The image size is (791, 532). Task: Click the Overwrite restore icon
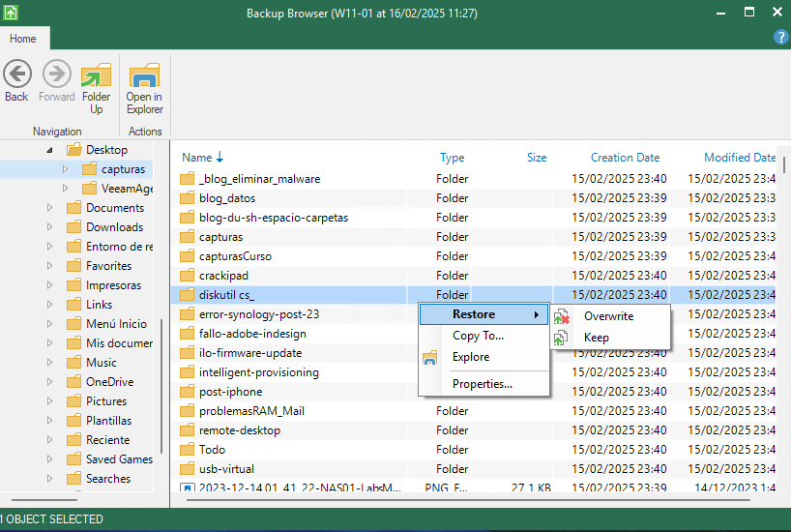pos(562,316)
